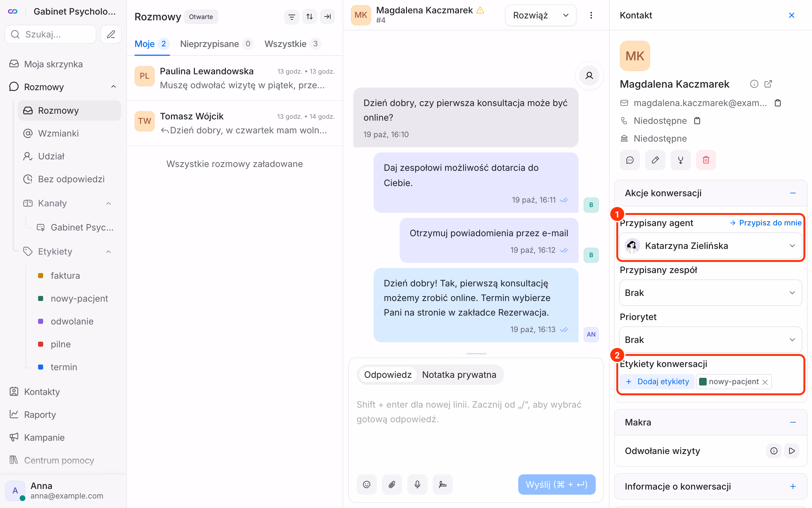
Task: Open the three-dot conversation options menu
Action: [591, 16]
